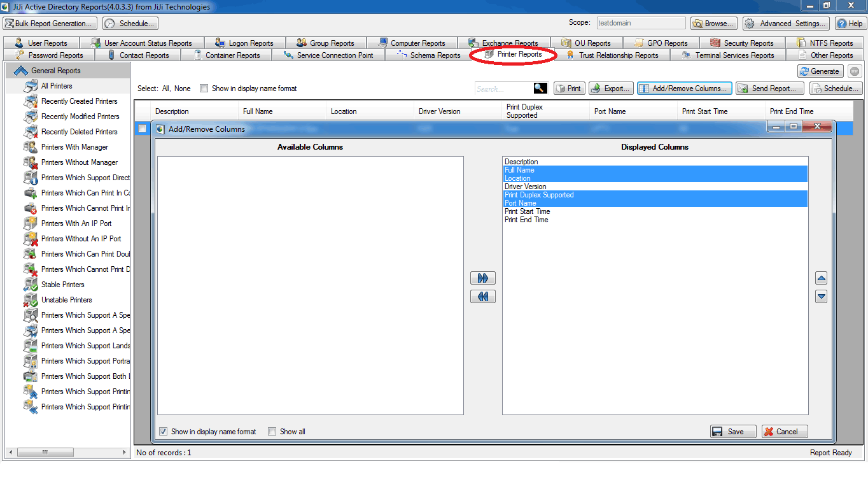Click Printers Without An IP Port icon

click(31, 239)
